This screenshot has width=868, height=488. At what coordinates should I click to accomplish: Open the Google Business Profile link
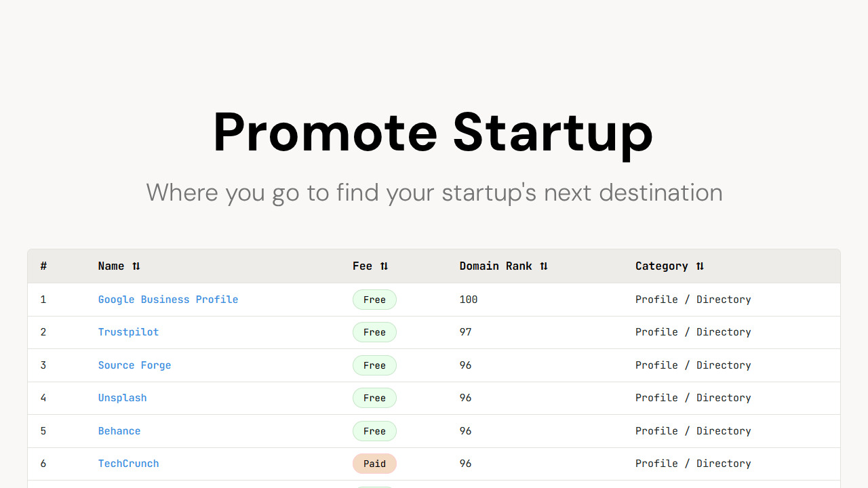coord(167,300)
